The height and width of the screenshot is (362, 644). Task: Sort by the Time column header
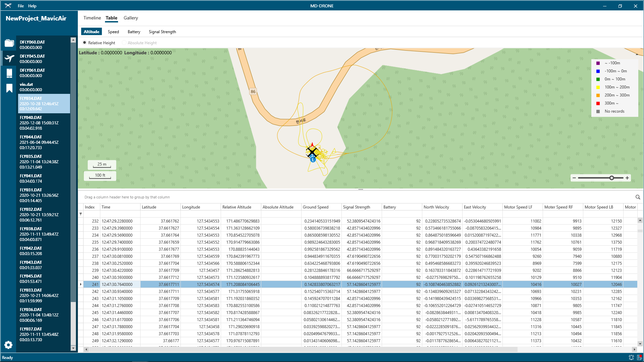120,207
